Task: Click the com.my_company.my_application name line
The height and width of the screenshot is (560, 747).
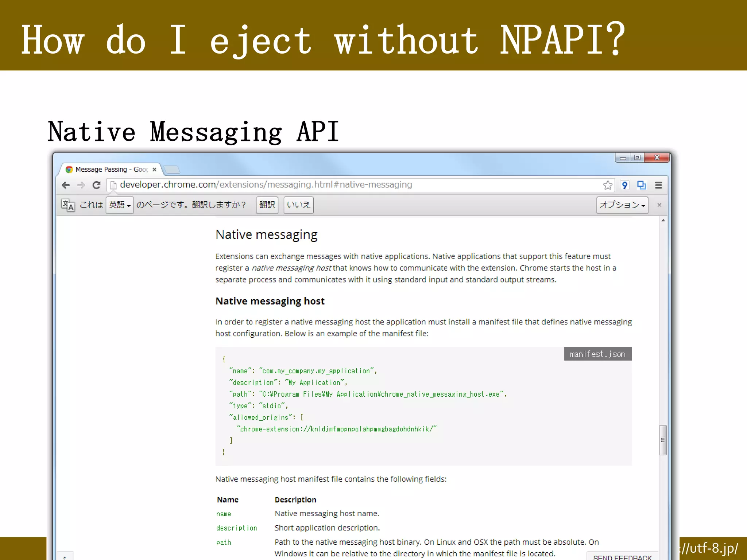Action: pos(303,371)
